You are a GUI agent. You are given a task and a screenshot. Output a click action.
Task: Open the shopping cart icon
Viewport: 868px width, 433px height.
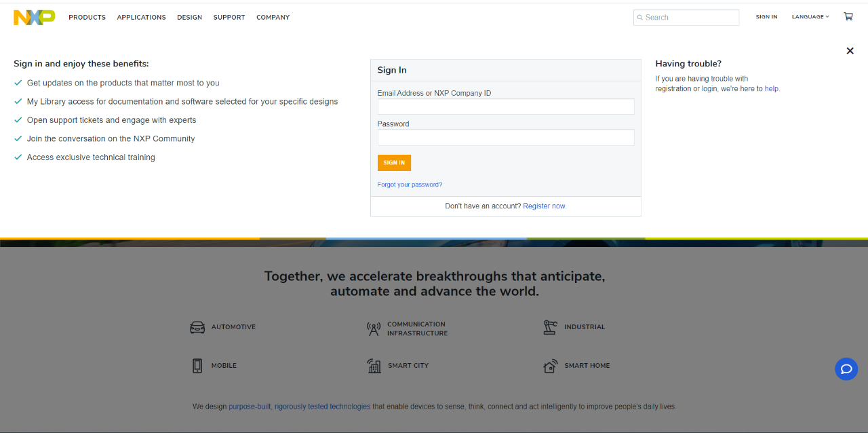click(848, 17)
